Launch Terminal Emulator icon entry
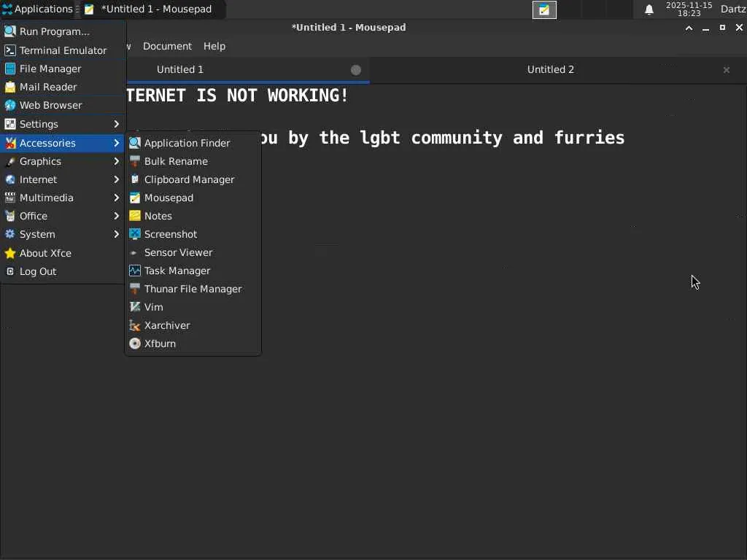The image size is (747, 560). 10,50
